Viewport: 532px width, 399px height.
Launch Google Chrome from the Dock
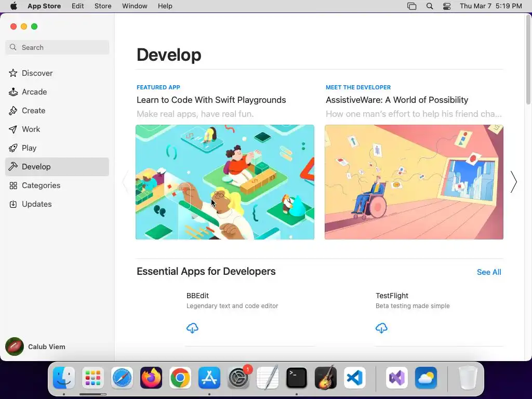[180, 378]
